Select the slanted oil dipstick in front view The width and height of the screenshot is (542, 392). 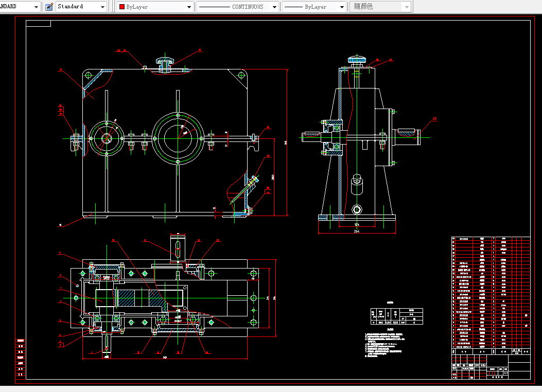click(243, 191)
